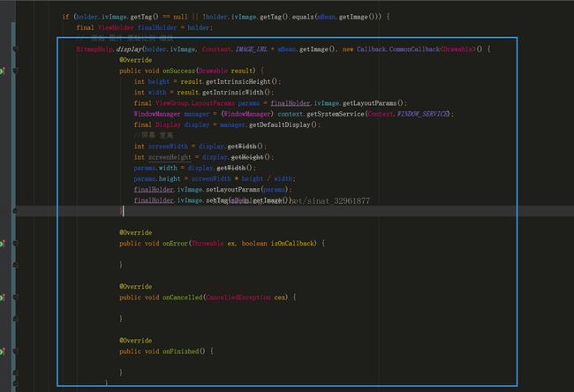The height and width of the screenshot is (392, 574).
Task: Click 'CancelledException' parameter type
Action: (x=238, y=298)
